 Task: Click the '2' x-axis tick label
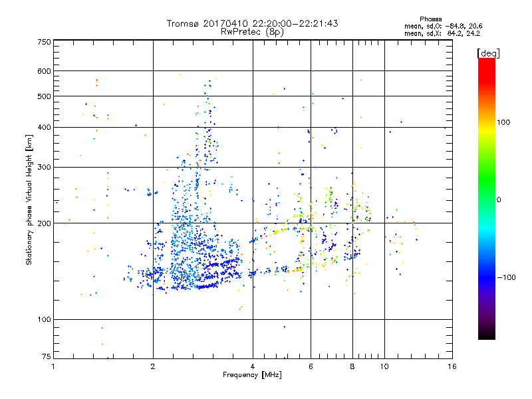coord(153,366)
